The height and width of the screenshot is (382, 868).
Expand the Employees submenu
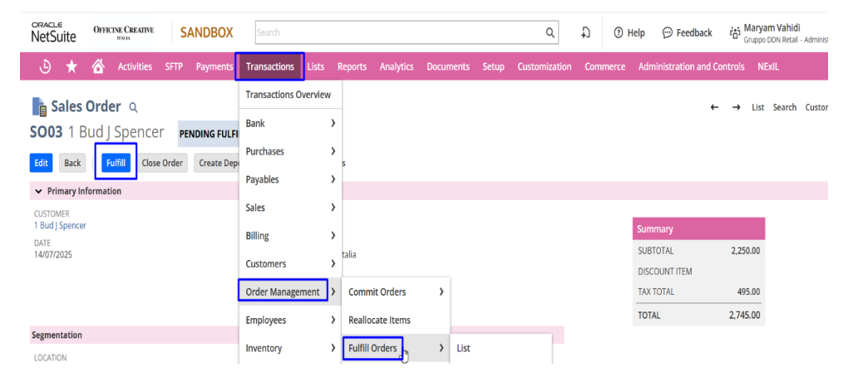pos(333,320)
